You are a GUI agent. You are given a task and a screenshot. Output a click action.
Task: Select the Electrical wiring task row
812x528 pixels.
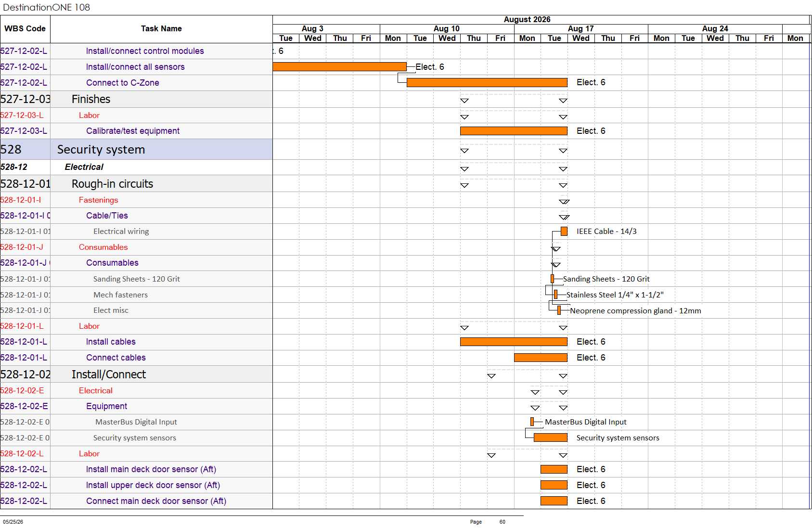click(136, 232)
